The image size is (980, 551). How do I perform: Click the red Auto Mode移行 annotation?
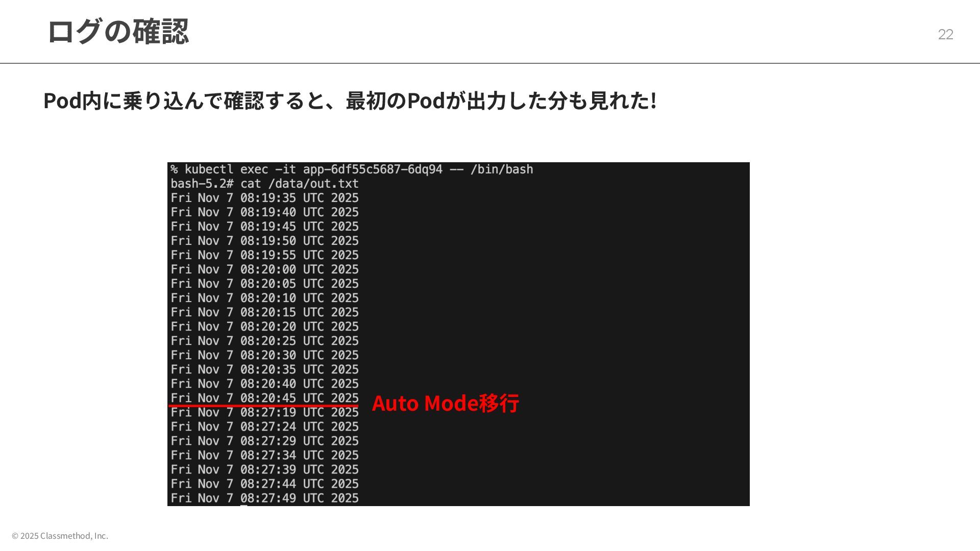(445, 403)
